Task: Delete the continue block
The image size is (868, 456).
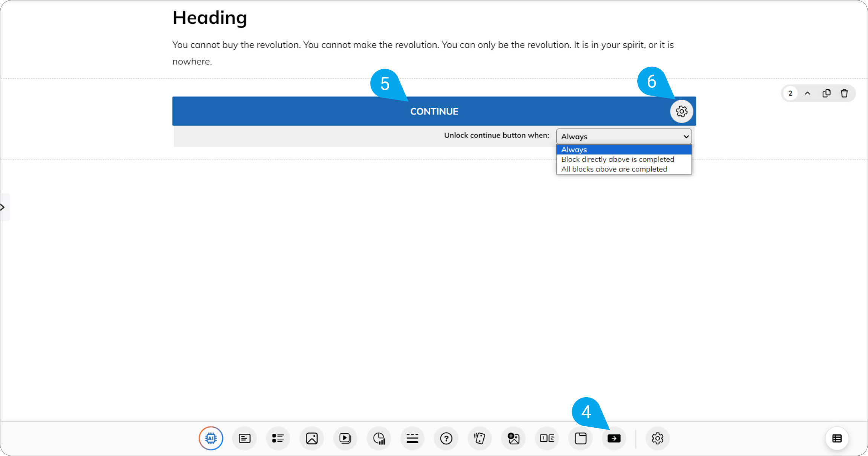Action: pos(844,93)
